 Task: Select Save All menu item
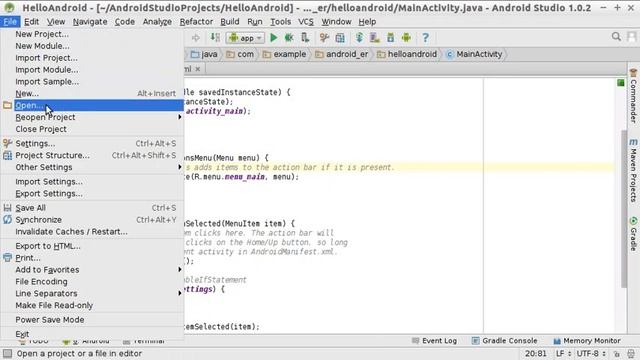(92, 208)
